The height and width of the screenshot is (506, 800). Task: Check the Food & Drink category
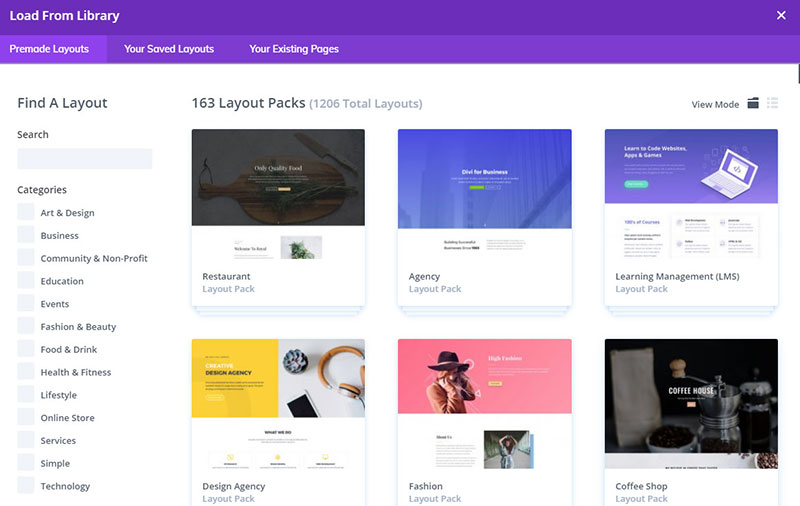coord(26,348)
